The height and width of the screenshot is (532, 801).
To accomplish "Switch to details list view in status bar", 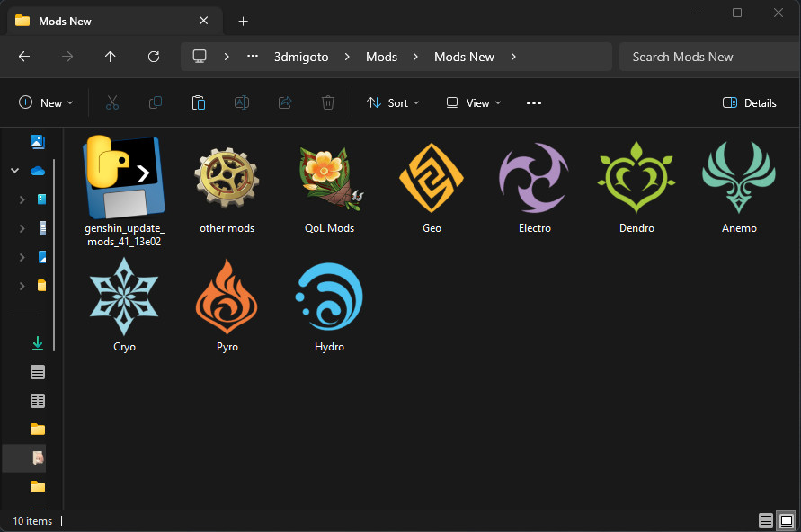I will pyautogui.click(x=765, y=520).
